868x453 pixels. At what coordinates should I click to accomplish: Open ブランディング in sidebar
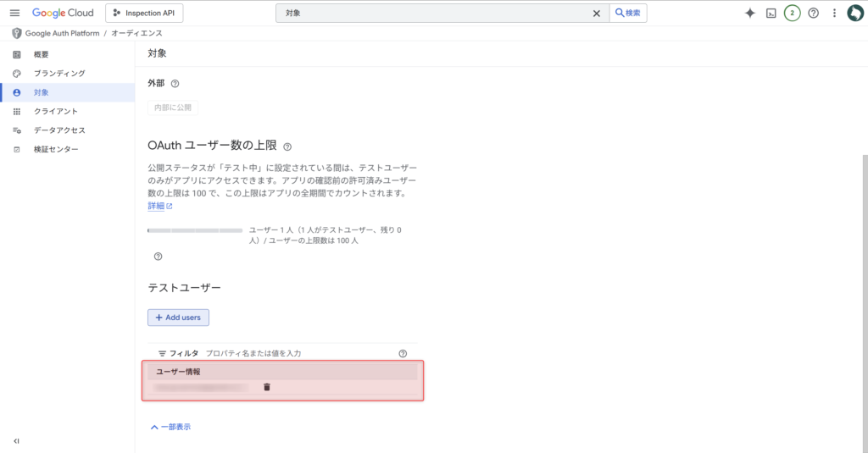tap(58, 74)
